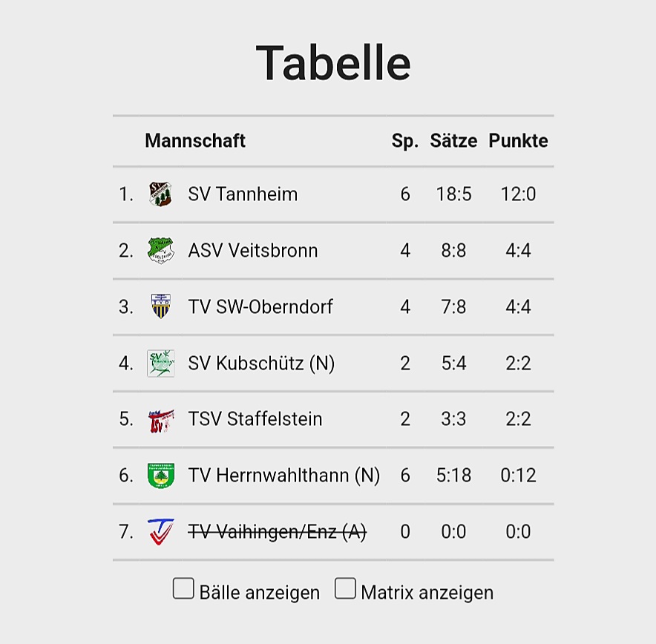Click the Tabelle page heading
656x644 pixels.
tap(333, 63)
